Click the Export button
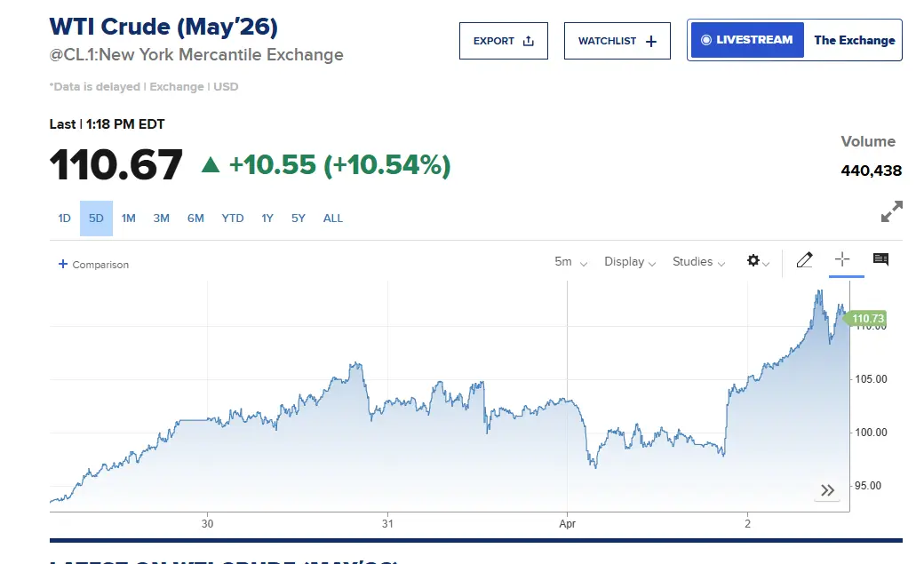The height and width of the screenshot is (564, 924). [x=504, y=41]
